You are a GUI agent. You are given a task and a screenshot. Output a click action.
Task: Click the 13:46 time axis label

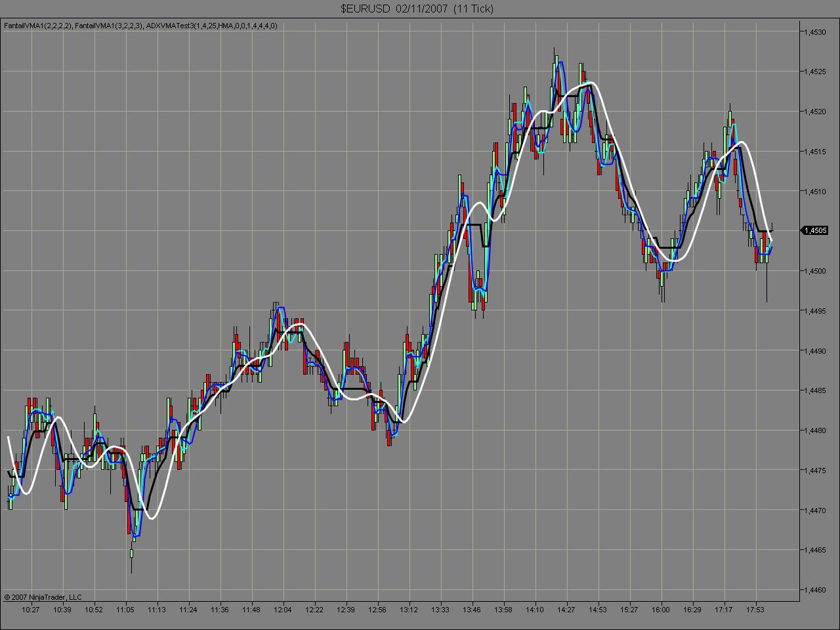[x=472, y=609]
